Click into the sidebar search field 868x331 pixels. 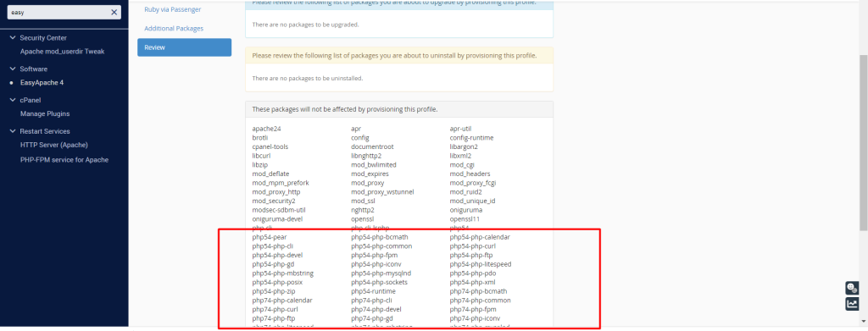[x=58, y=12]
